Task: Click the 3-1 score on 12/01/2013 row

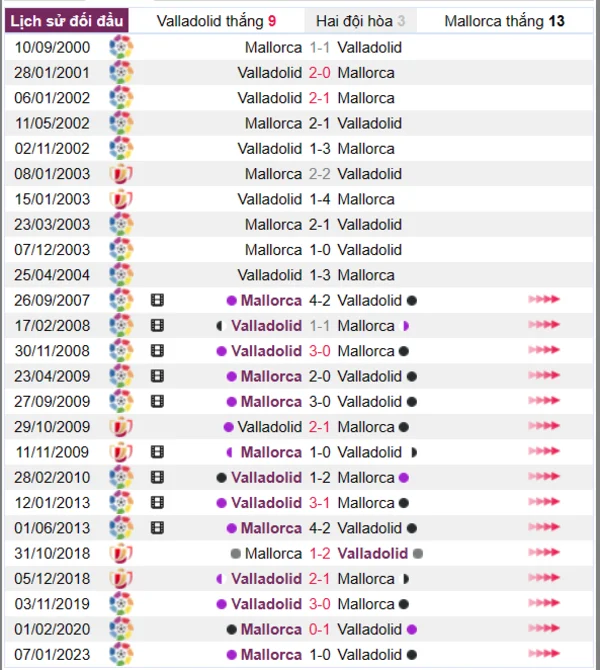Action: pos(320,503)
